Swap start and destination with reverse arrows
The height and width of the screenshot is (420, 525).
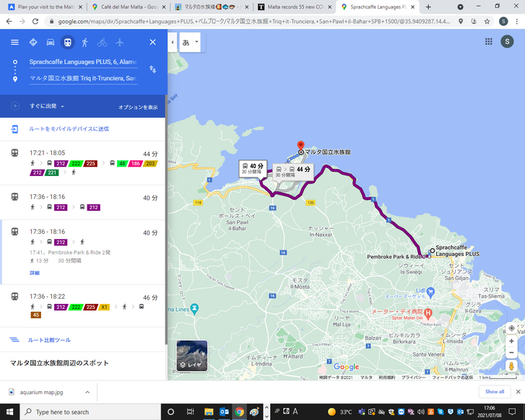(152, 69)
